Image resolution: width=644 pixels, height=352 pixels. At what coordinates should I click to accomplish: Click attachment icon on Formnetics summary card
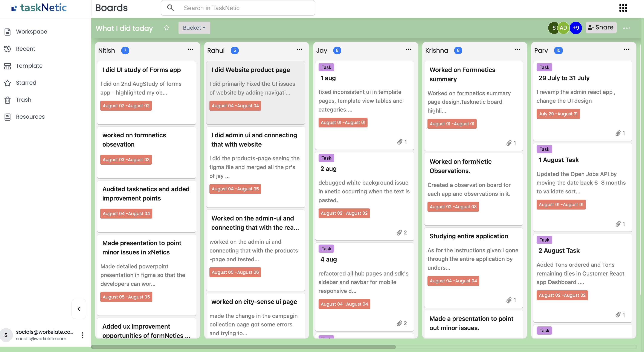click(x=509, y=143)
